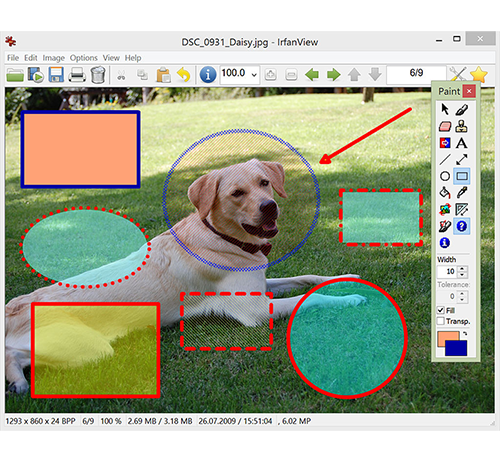Choose the Clone stamp tool
500x462 pixels.
(462, 126)
